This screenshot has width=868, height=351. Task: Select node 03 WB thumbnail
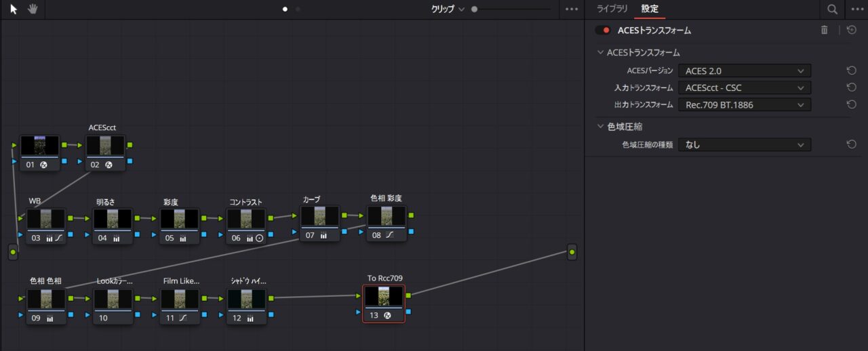pyautogui.click(x=46, y=219)
